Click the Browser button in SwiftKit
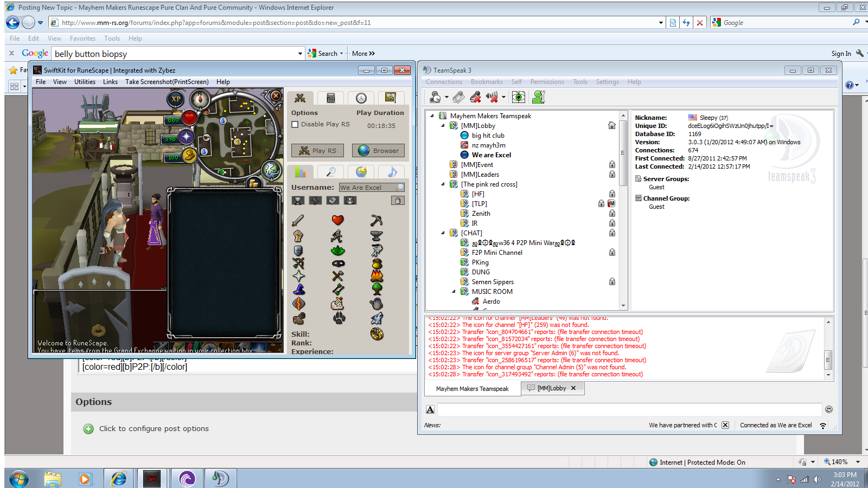868x488 pixels. (378, 151)
